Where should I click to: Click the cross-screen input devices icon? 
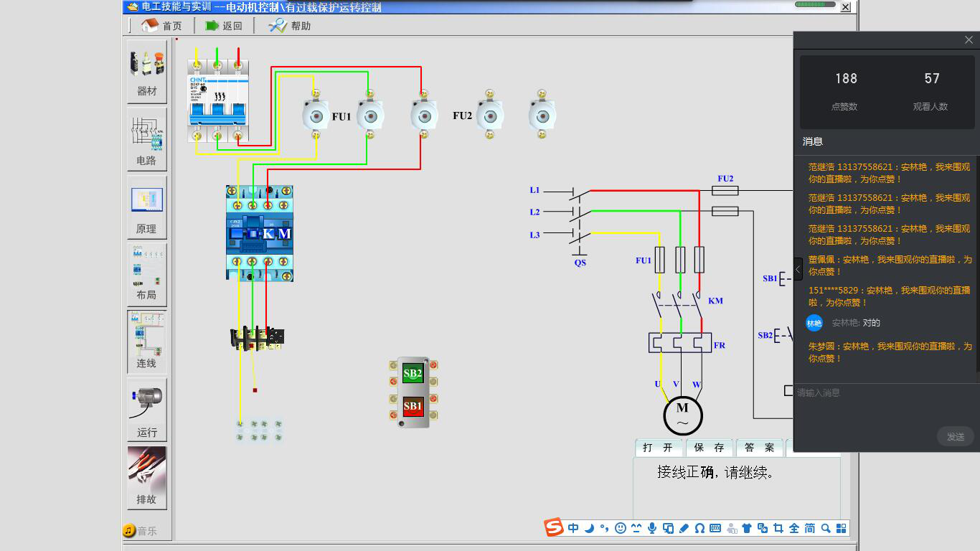point(668,528)
